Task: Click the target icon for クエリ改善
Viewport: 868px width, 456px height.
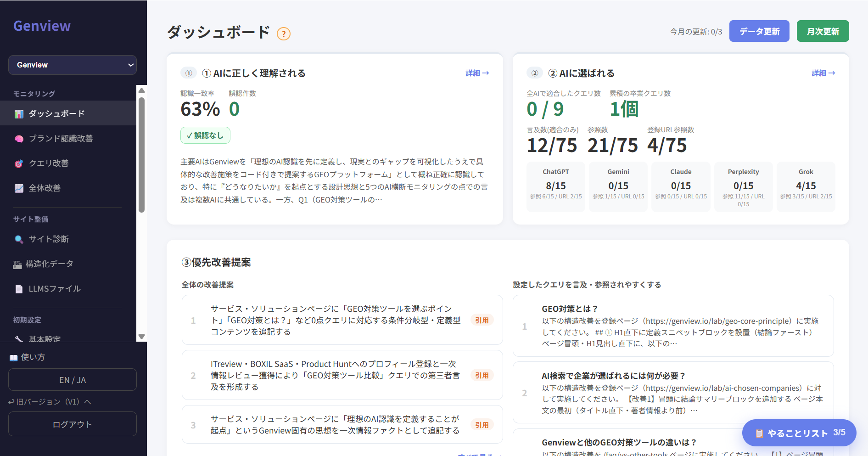Action: point(19,163)
